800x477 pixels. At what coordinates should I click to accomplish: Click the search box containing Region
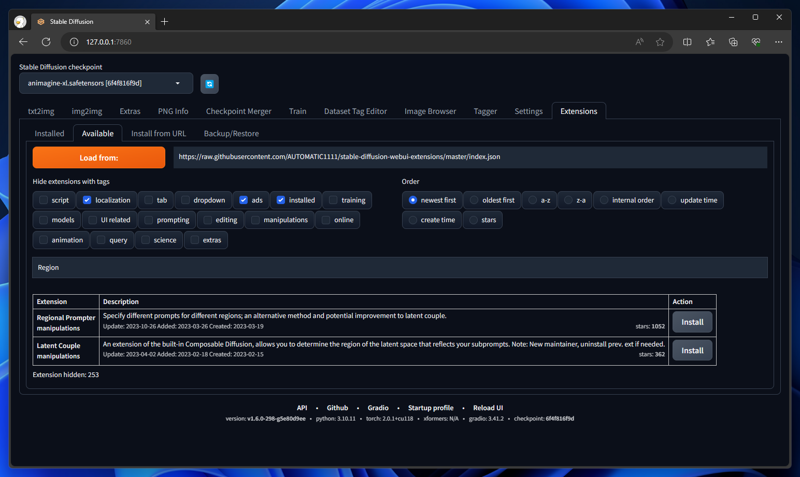tap(399, 267)
